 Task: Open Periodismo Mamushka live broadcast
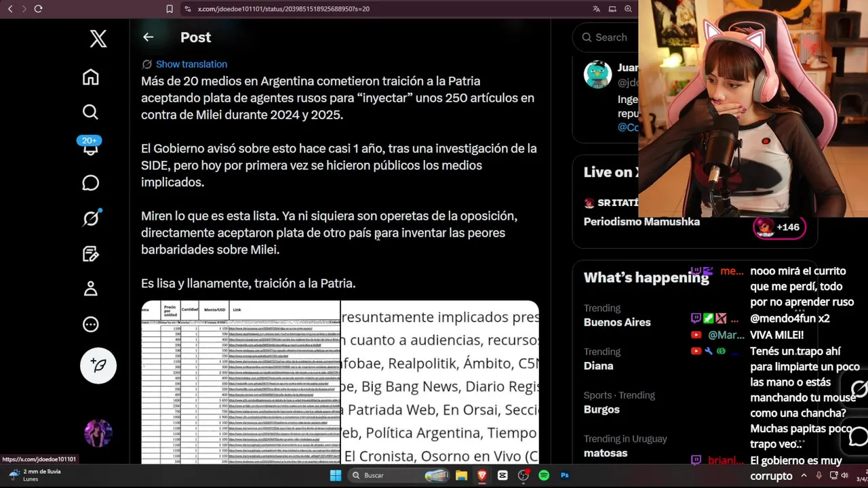pos(642,222)
